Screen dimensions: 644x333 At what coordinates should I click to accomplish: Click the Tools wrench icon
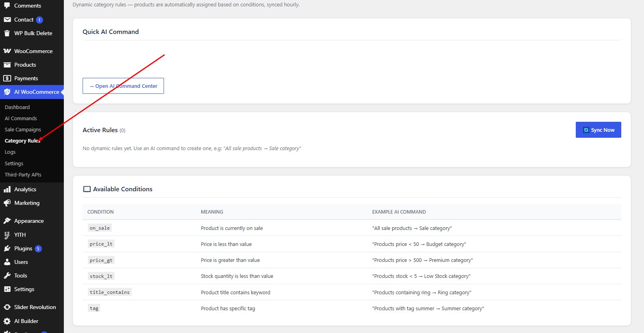[x=7, y=276]
